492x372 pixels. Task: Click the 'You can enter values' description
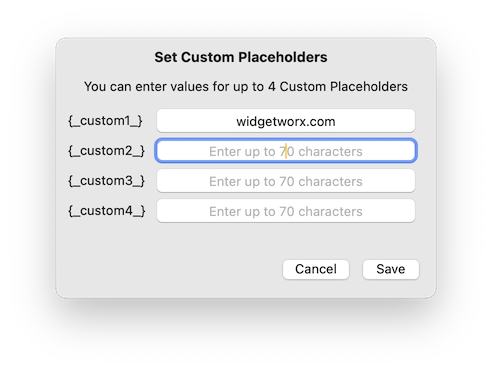click(246, 87)
